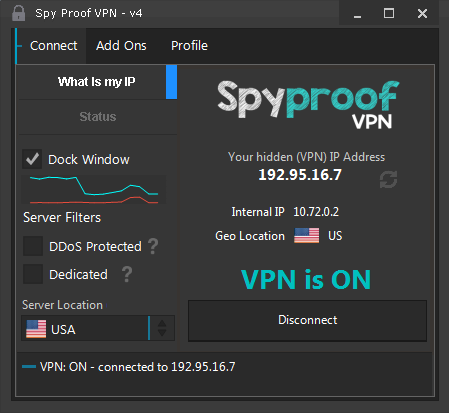Open the Server Location USA dropdown
Screen dimensions: 449x413
tap(85, 328)
